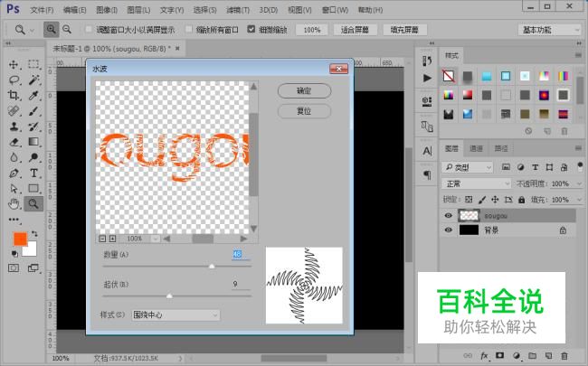Screen dimensions: 588x366
Task: Select the Horizontal Type tool
Action: pyautogui.click(x=33, y=174)
